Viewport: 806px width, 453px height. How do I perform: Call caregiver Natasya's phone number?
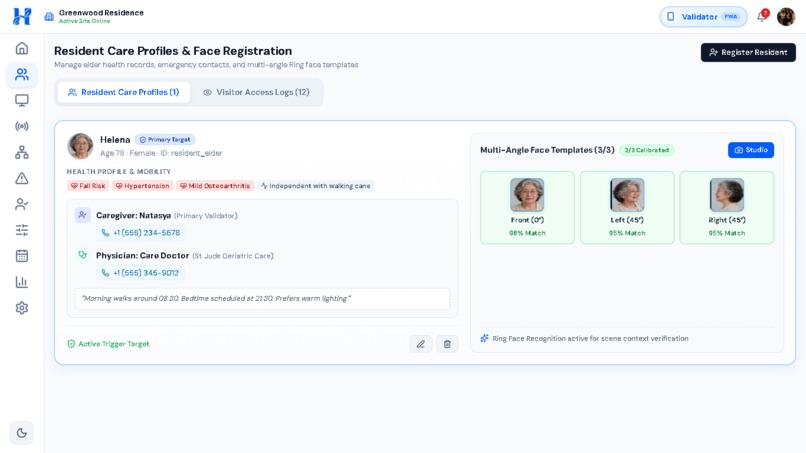(141, 233)
